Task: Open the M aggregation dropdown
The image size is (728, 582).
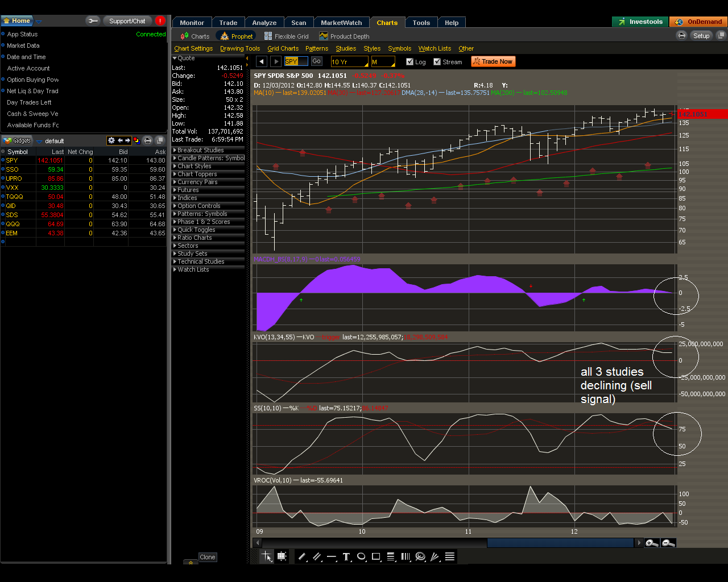Action: click(383, 61)
